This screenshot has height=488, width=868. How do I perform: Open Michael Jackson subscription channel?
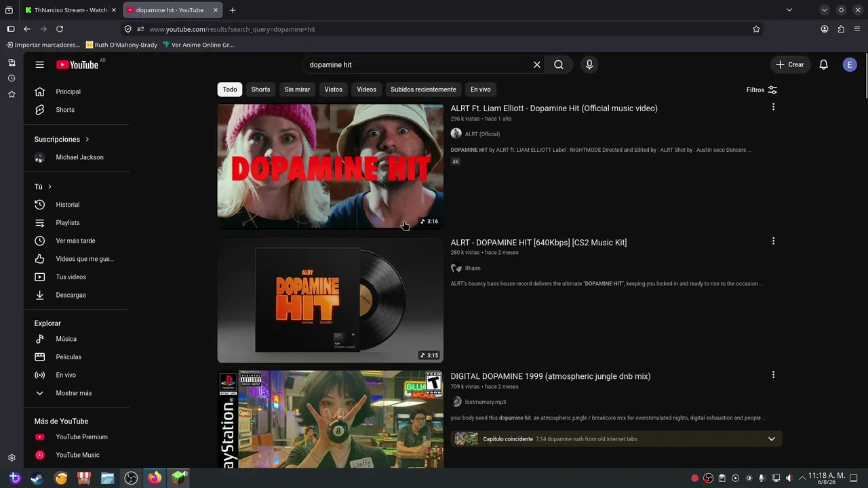coord(76,157)
